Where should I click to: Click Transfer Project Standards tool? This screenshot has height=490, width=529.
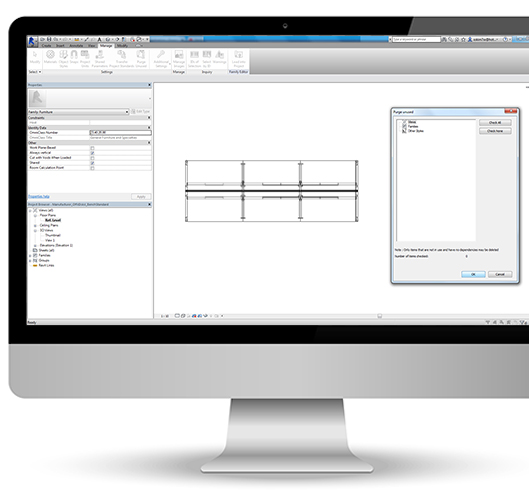(121, 59)
